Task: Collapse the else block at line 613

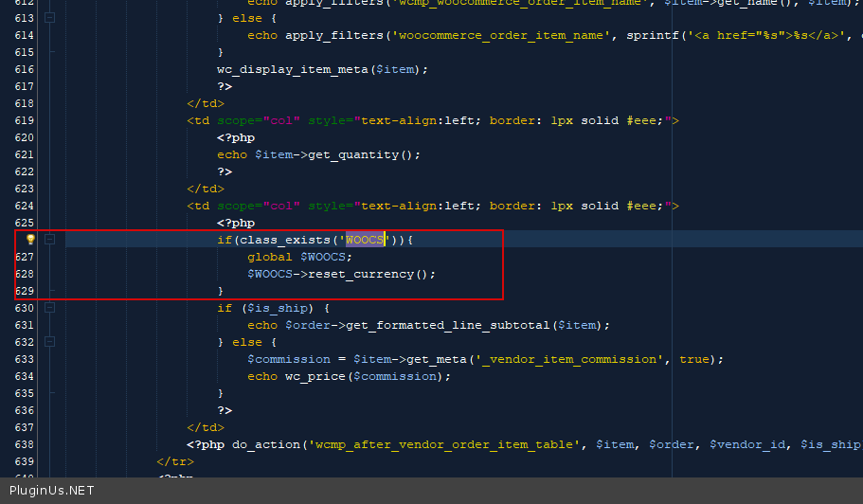Action: click(x=49, y=18)
